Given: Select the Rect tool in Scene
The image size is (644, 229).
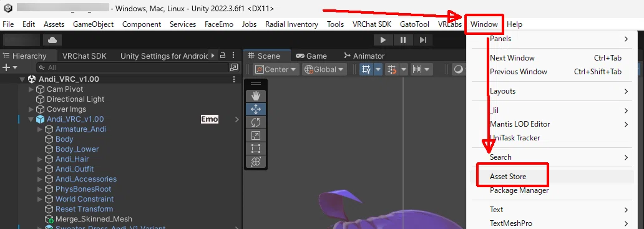Looking at the screenshot, I should [x=256, y=149].
